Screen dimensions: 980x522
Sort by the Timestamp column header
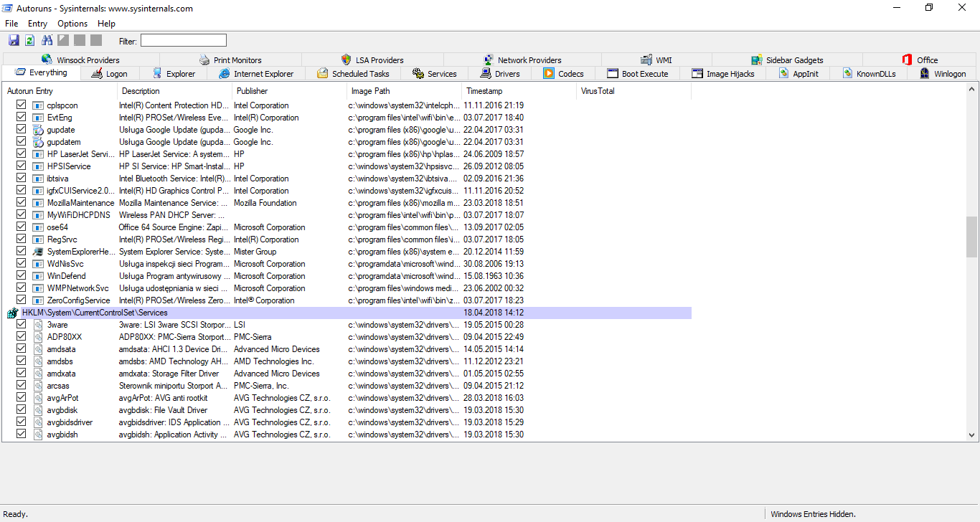coord(519,91)
